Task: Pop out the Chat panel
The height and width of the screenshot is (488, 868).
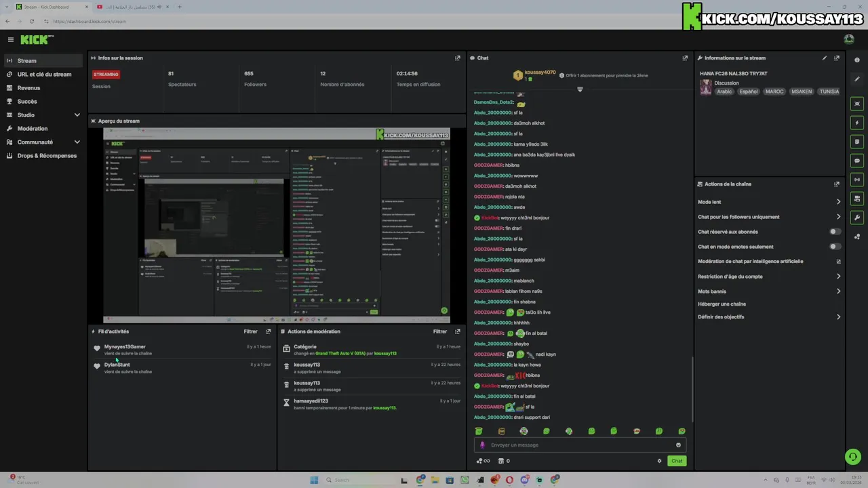Action: (685, 58)
